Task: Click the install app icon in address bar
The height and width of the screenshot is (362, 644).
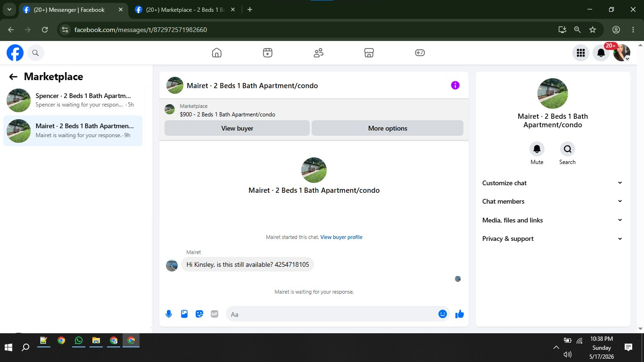Action: (x=562, y=30)
